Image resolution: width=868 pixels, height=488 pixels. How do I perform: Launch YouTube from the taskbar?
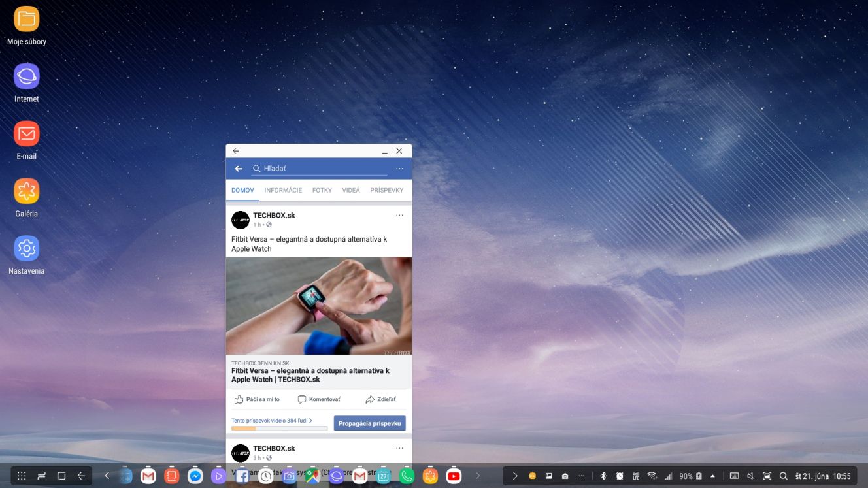(x=454, y=476)
